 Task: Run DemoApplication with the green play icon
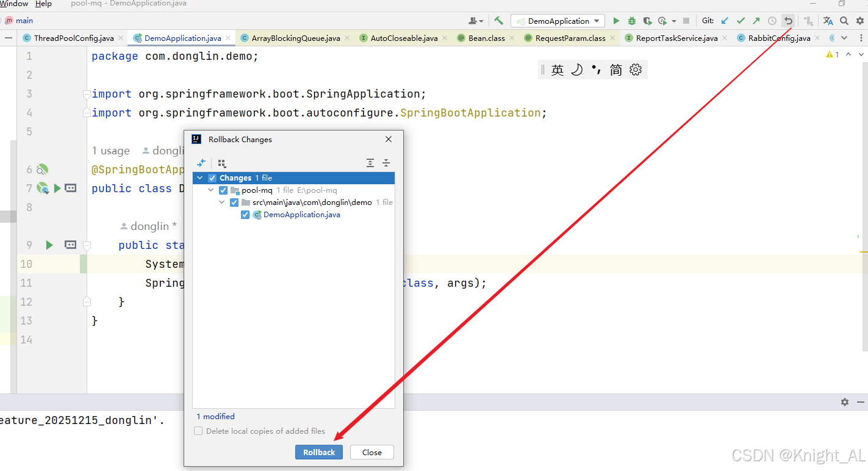click(x=616, y=21)
